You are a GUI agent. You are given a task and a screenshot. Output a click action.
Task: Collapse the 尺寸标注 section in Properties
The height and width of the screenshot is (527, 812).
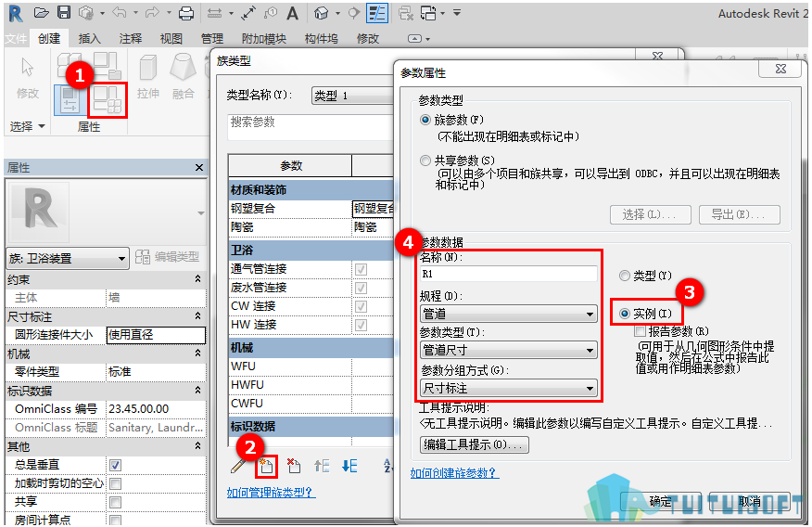coord(197,316)
